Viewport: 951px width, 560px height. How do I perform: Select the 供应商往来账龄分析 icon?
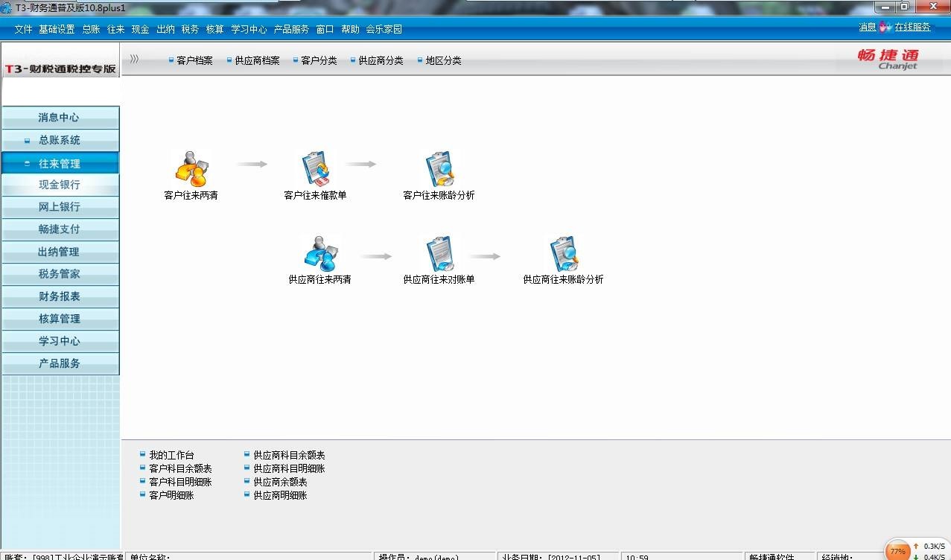pyautogui.click(x=564, y=253)
